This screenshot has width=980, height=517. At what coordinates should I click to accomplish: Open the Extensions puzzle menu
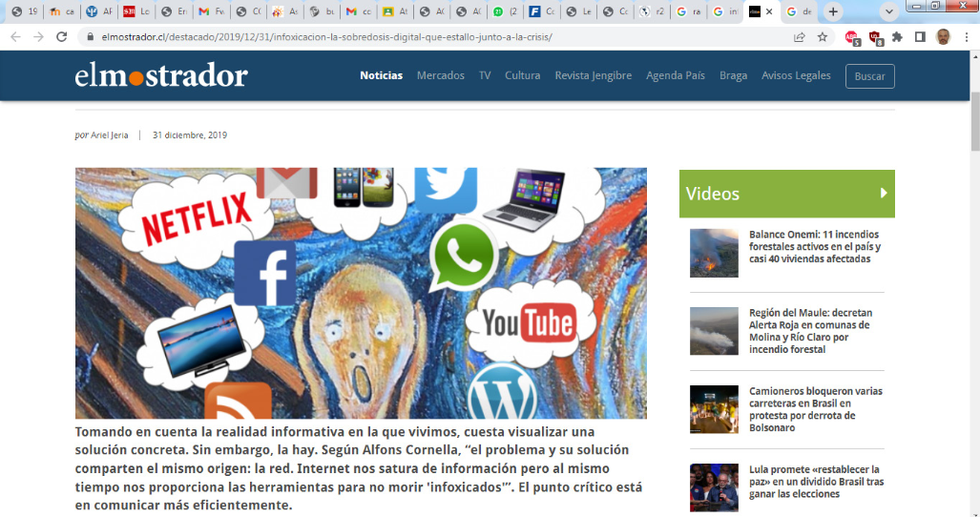coord(897,37)
